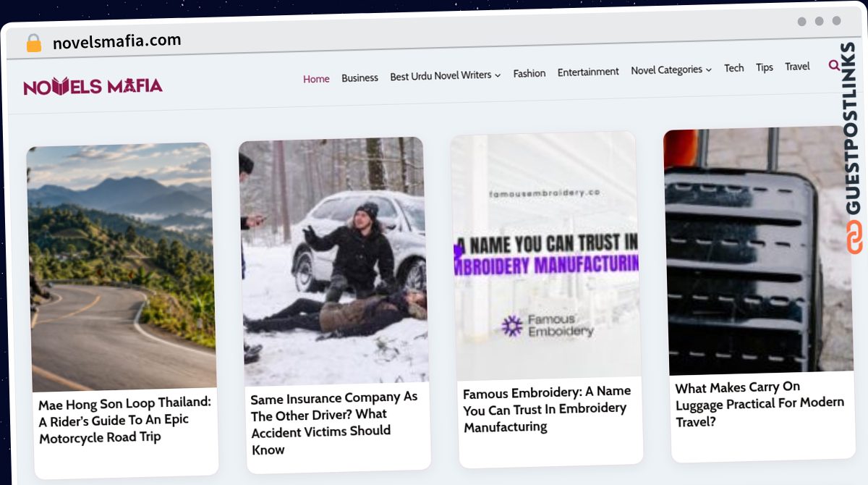Click the black suitcase thumbnail image

(x=758, y=250)
